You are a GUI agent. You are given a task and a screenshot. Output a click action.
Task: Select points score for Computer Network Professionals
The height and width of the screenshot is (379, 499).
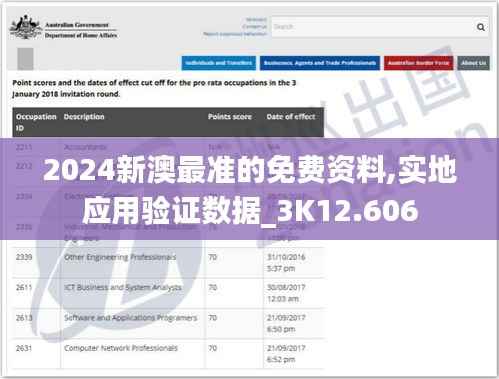tap(213, 348)
